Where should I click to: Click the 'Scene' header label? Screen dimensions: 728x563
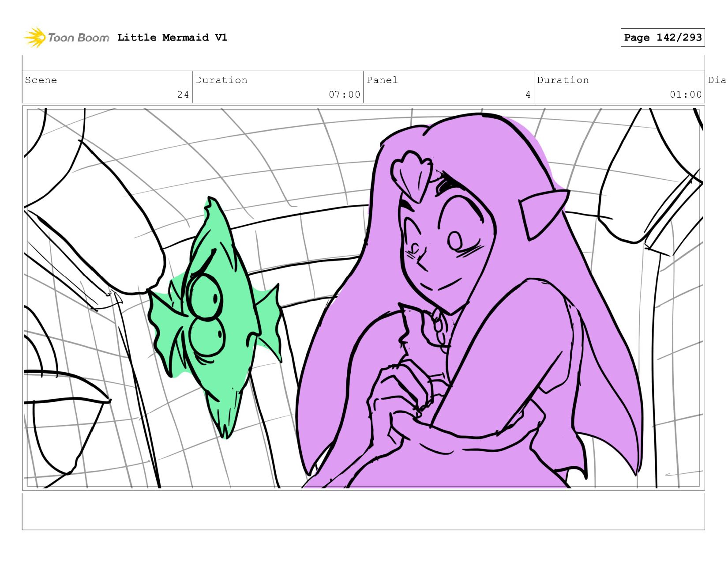(41, 80)
